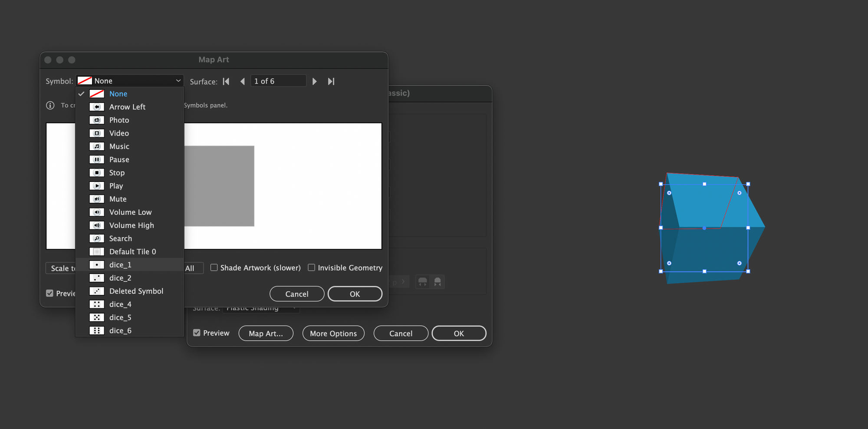Click the Map Art... button
Screen dimensions: 868x429
[x=266, y=333]
